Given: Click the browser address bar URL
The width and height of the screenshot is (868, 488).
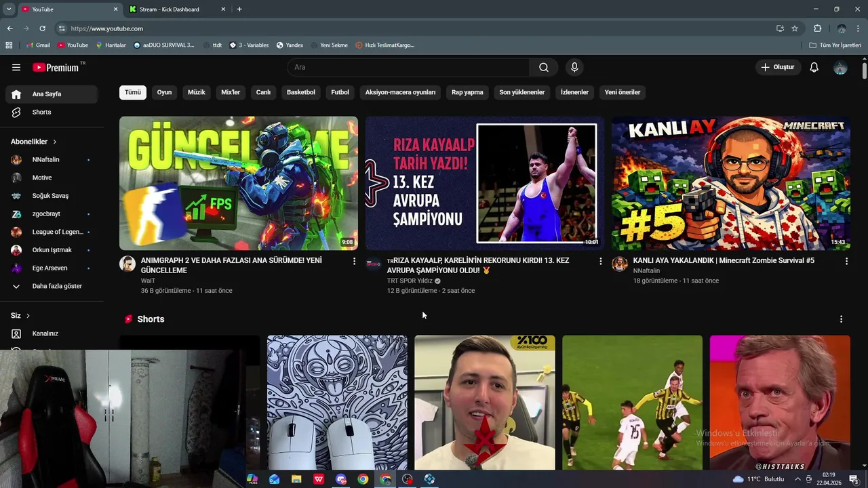Looking at the screenshot, I should [107, 28].
